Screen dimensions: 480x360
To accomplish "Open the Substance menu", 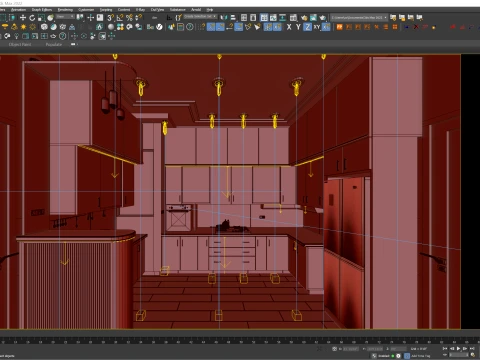I will [178, 10].
